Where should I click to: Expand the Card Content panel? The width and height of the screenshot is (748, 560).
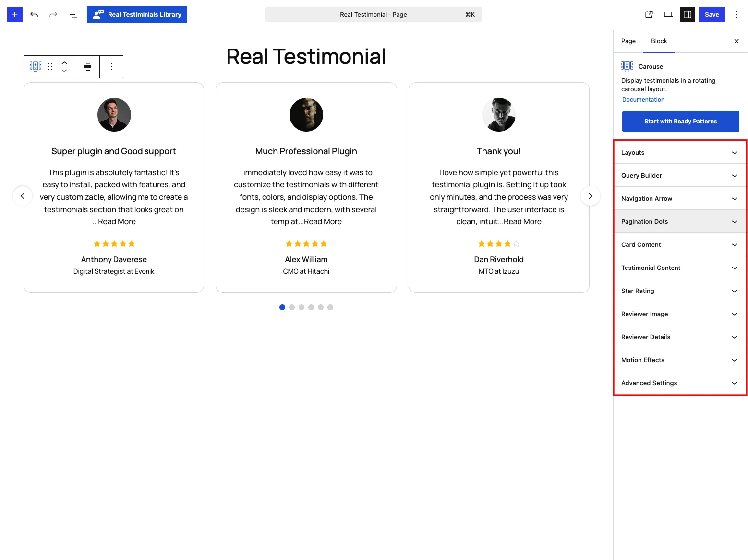tap(680, 245)
